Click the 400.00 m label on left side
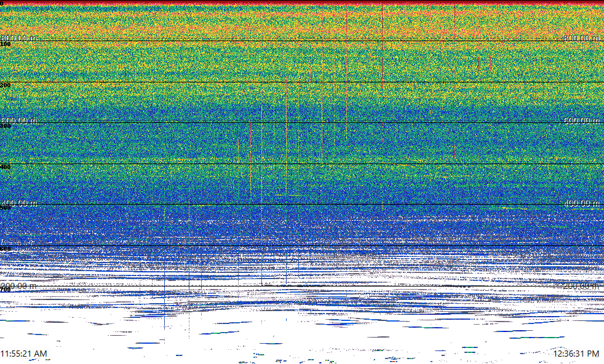Viewport: 604px width, 364px height. point(18,203)
